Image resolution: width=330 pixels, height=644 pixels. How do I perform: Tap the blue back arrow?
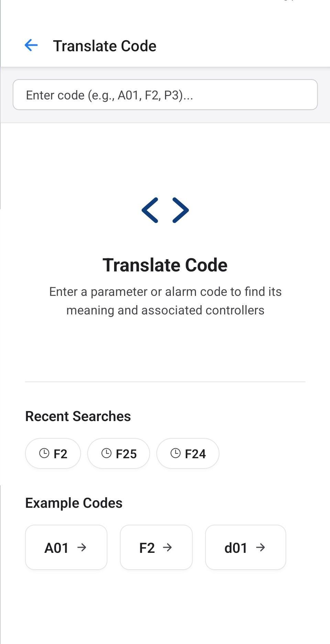click(x=31, y=45)
